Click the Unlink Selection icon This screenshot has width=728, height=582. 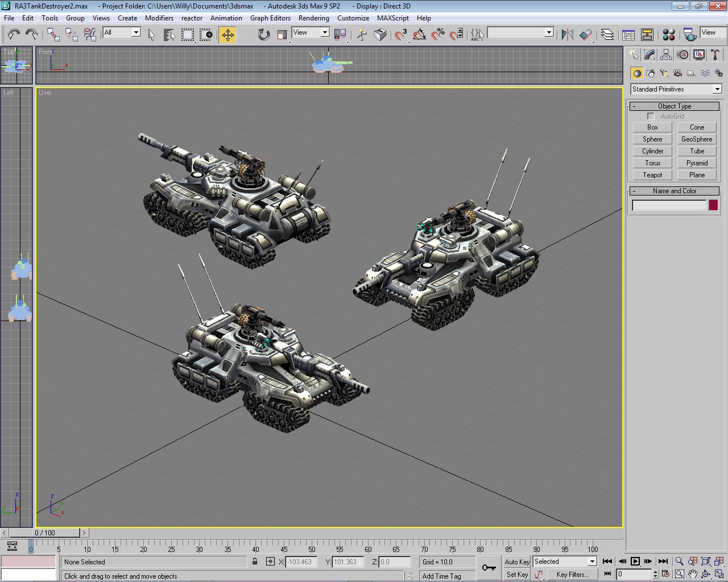72,35
